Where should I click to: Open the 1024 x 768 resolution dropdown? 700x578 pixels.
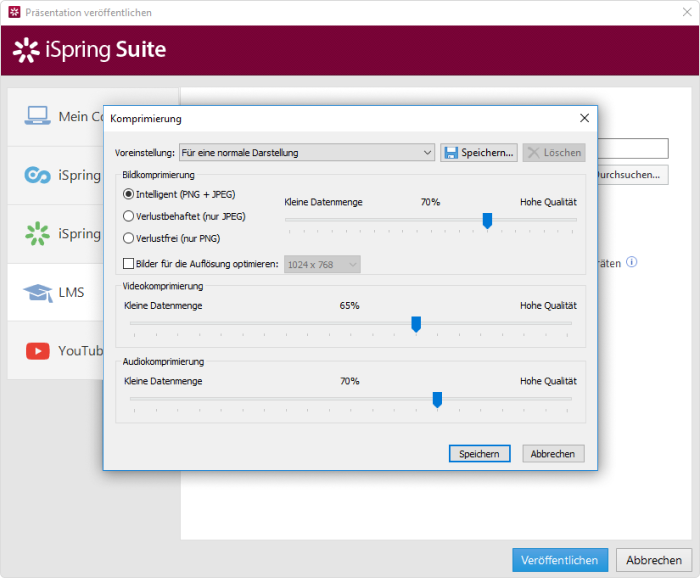(322, 264)
